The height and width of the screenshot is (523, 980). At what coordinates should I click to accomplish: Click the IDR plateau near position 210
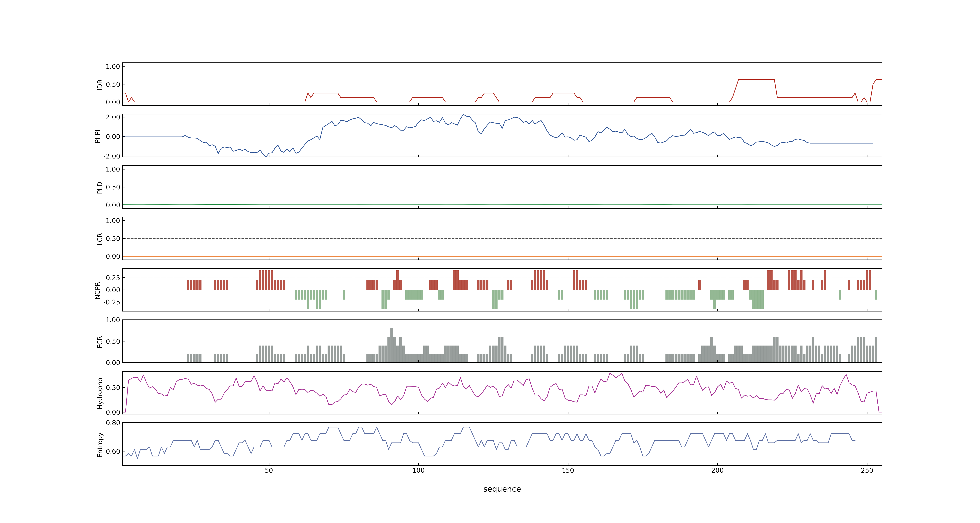(x=756, y=80)
